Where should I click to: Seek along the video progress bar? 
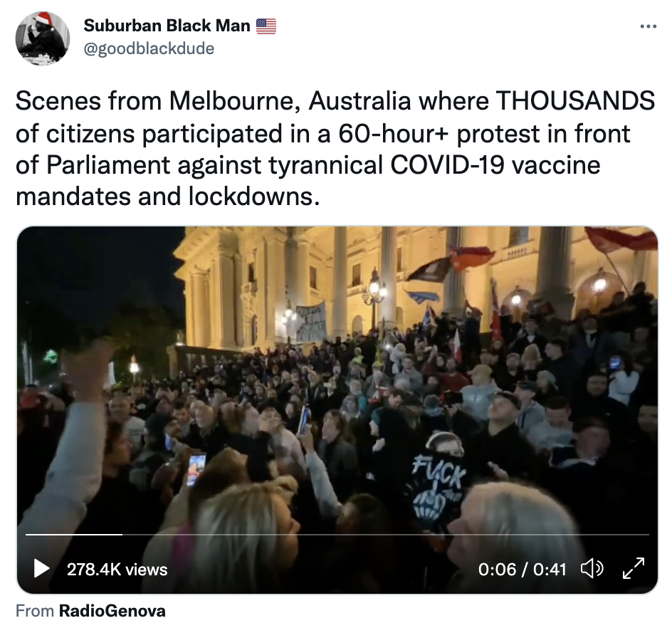click(337, 535)
